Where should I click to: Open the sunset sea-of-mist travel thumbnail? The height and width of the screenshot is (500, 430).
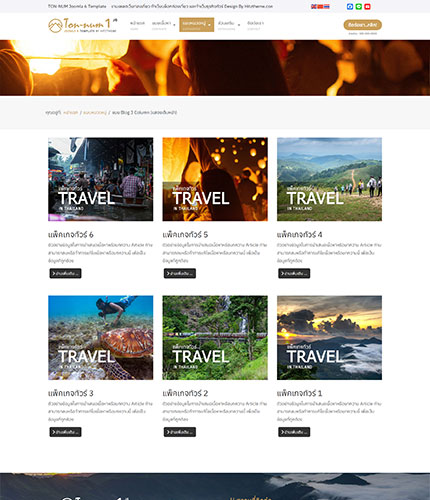329,338
